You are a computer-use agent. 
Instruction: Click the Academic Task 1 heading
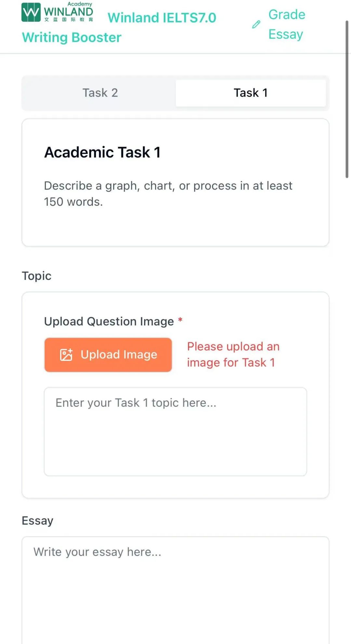[102, 152]
